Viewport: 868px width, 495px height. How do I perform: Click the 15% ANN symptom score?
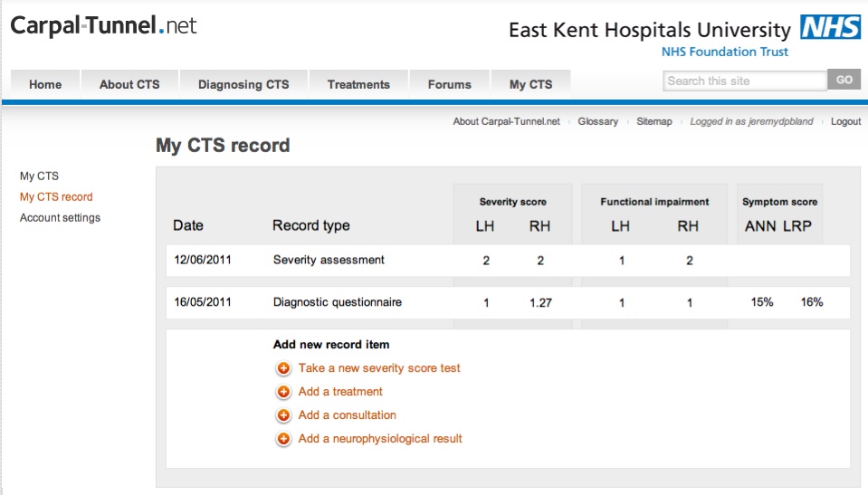pyautogui.click(x=762, y=302)
